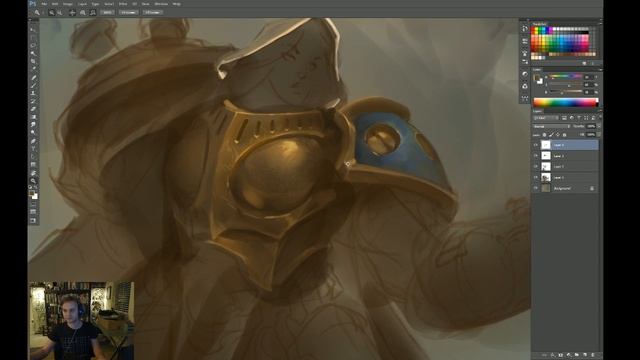This screenshot has height=360, width=640.
Task: Select the Eraser tool
Action: [x=33, y=109]
